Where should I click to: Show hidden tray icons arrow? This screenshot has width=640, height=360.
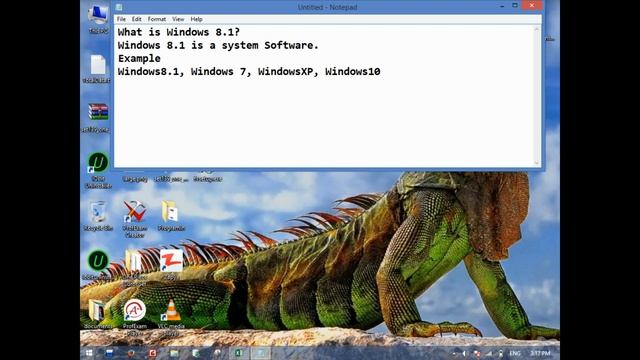tap(454, 353)
